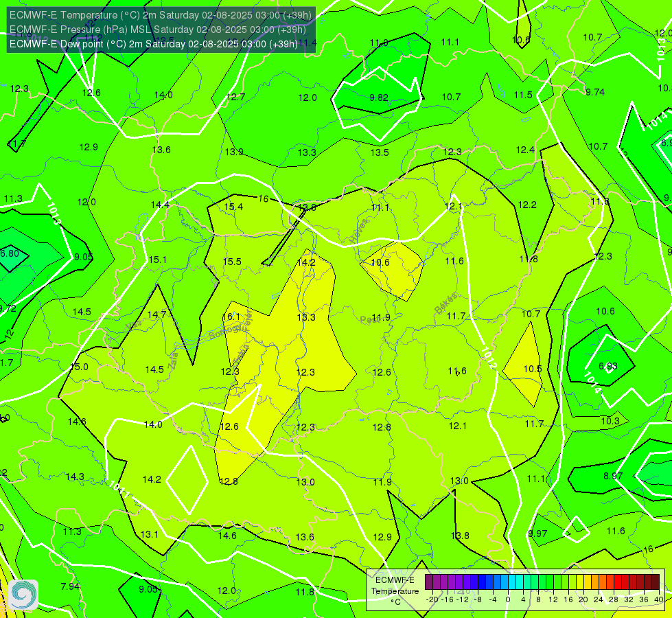Click the purple legend swatch above -20

[x=429, y=582]
